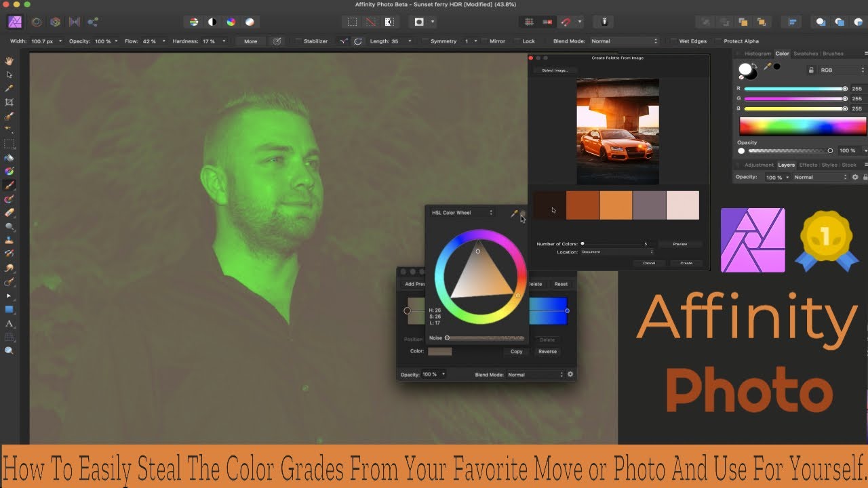Image resolution: width=868 pixels, height=488 pixels.
Task: Toggle the snapping magnet icon
Action: [565, 22]
